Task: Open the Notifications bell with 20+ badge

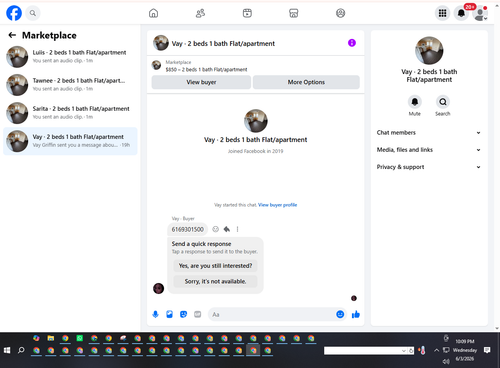Action: [x=462, y=13]
